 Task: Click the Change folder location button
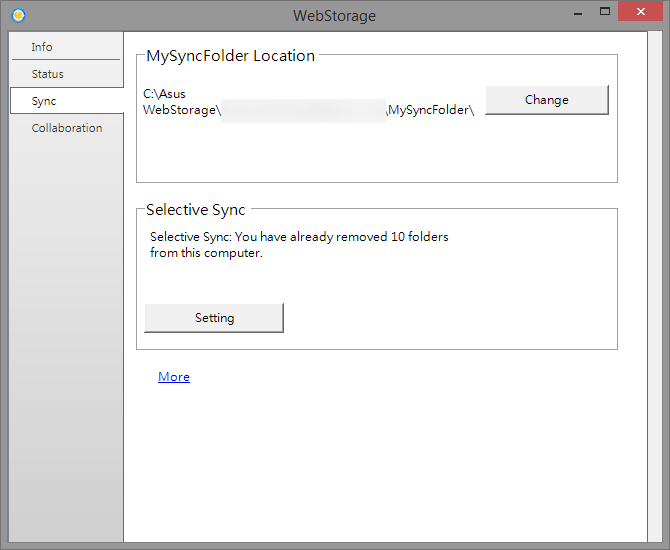547,100
